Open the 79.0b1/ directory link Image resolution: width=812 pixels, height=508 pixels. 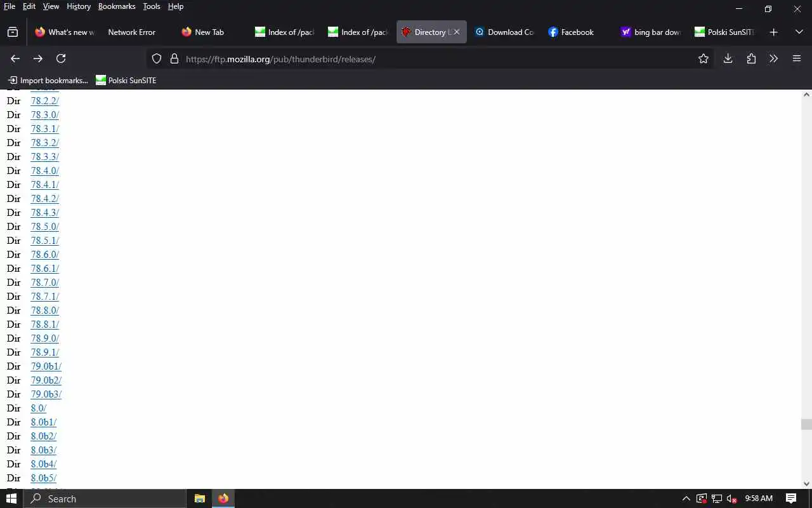46,366
